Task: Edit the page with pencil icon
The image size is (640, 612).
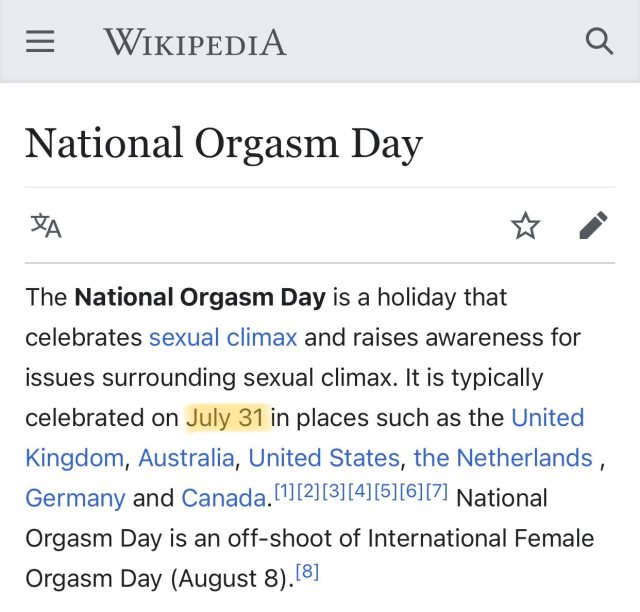Action: 593,226
